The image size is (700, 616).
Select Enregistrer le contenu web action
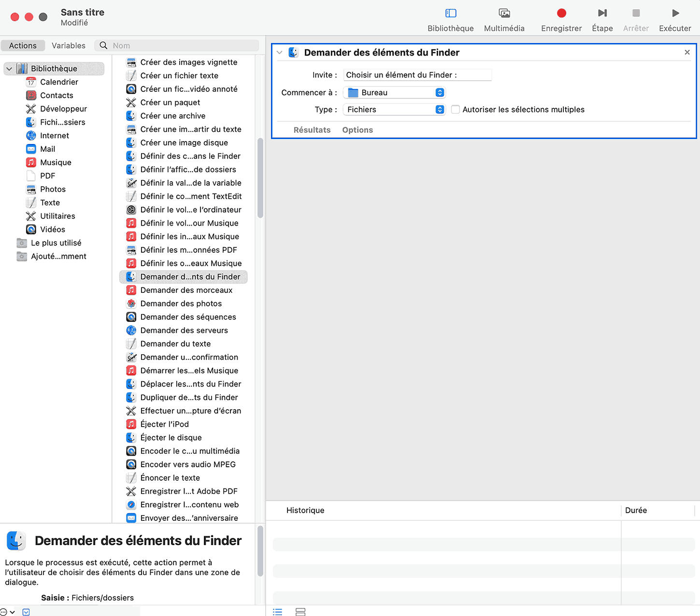(x=189, y=505)
